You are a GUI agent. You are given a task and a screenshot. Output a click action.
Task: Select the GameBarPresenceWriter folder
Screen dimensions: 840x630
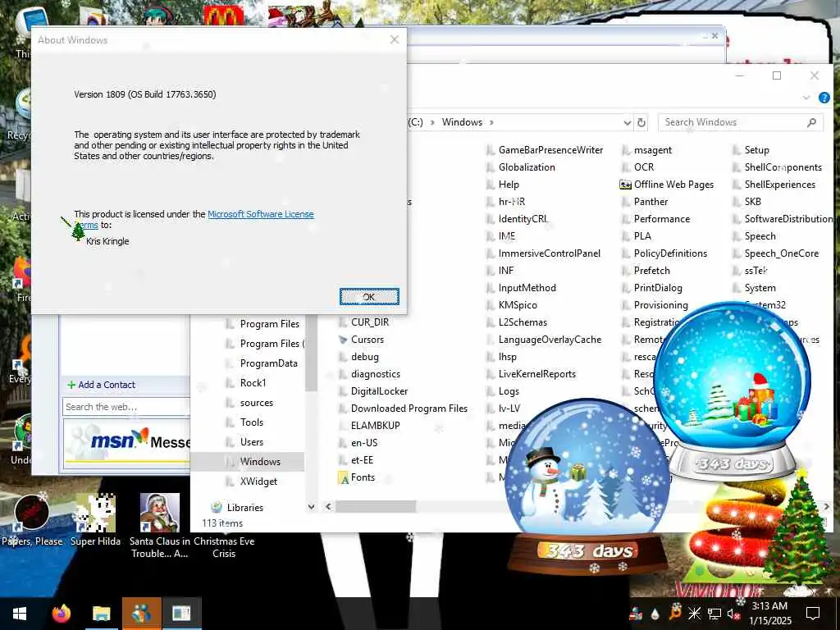click(550, 150)
